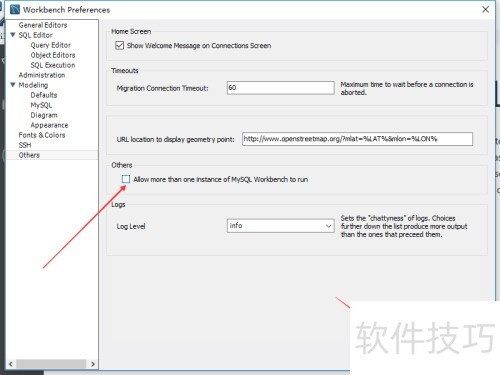This screenshot has height=375, width=500.
Task: Select SQL Editor category
Action: (x=36, y=35)
